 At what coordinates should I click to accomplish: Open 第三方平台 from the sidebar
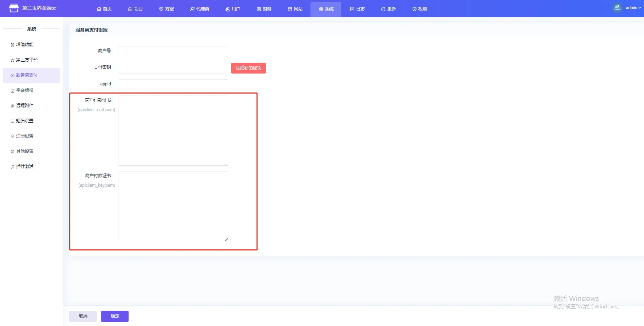coord(27,60)
